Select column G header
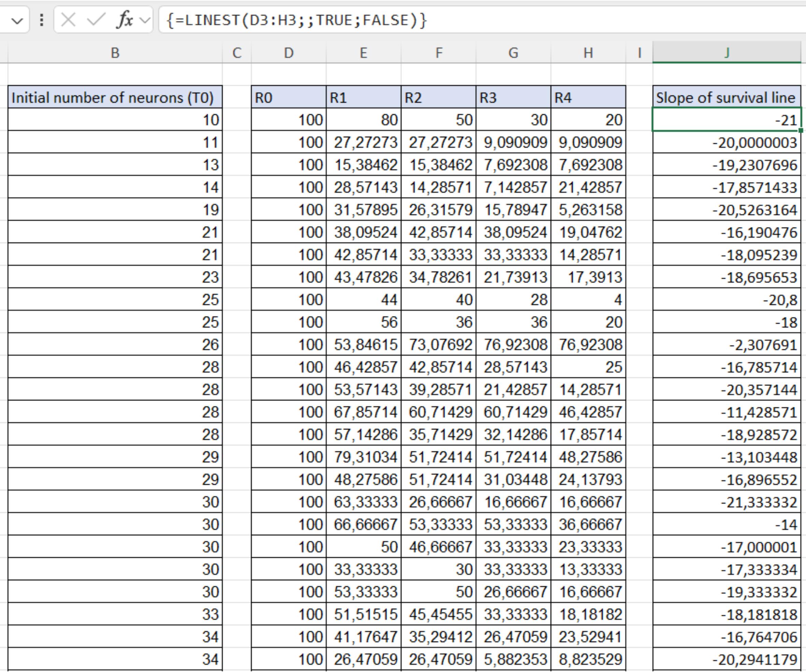Image resolution: width=806 pixels, height=672 pixels. (x=513, y=53)
